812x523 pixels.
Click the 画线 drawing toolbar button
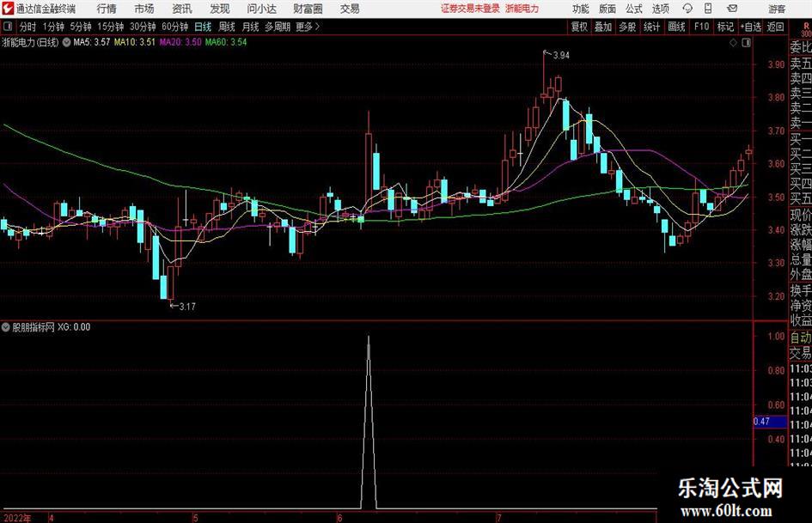click(676, 27)
